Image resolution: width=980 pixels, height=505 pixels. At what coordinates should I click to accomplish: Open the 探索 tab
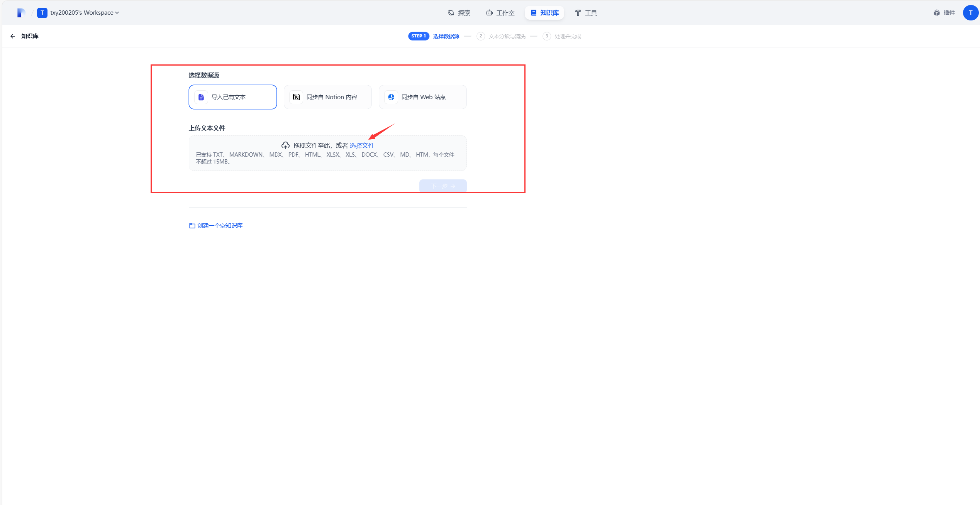point(459,13)
